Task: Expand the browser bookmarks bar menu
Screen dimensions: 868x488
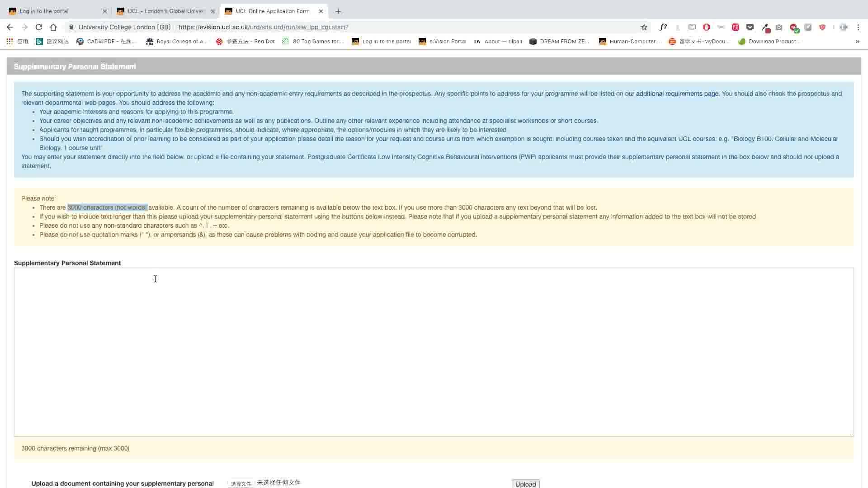Action: (x=857, y=41)
